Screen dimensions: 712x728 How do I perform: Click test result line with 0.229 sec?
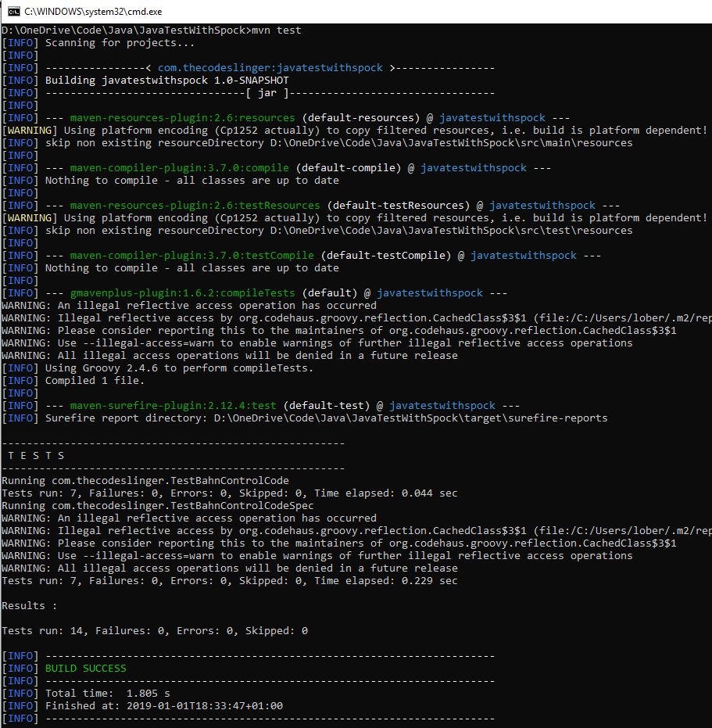click(230, 581)
